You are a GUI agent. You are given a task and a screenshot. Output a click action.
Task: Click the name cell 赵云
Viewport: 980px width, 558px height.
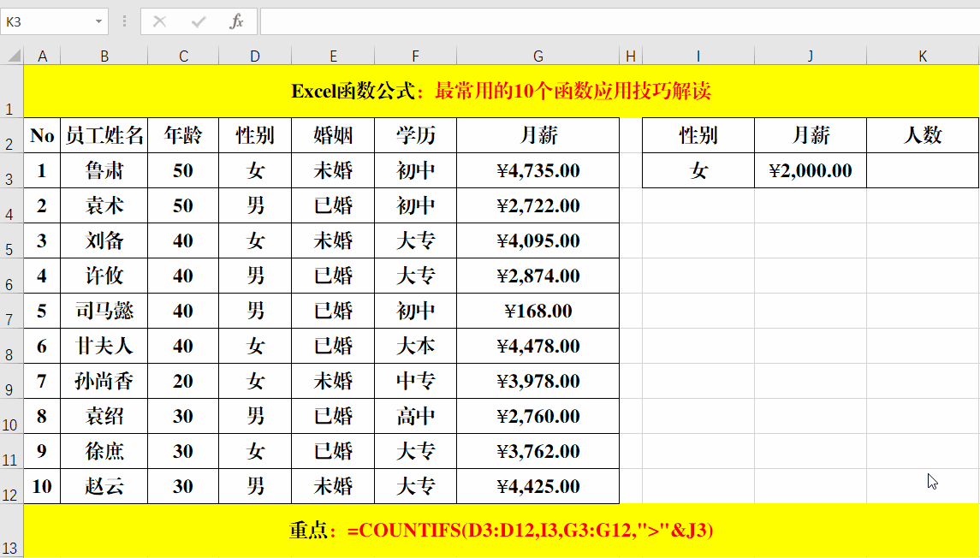tap(104, 487)
